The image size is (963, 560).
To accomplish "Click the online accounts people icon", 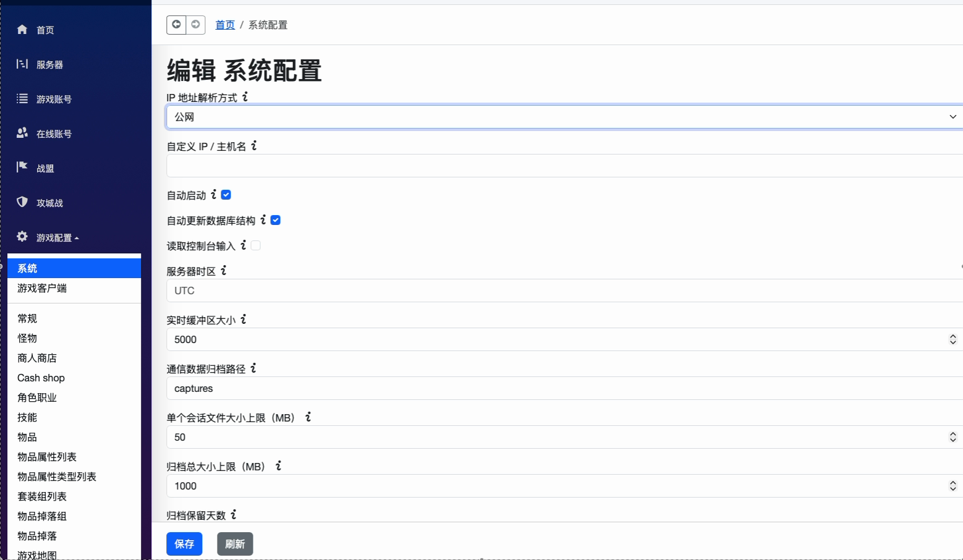I will (x=22, y=133).
